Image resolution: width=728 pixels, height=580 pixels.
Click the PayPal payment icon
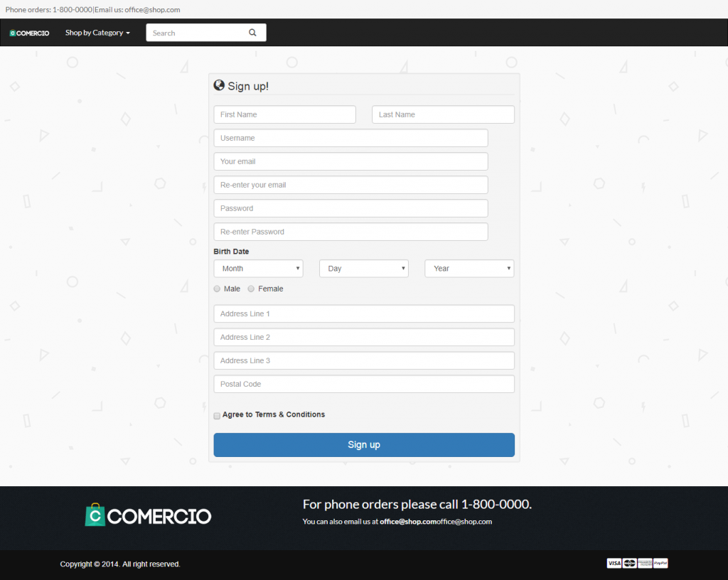click(x=660, y=564)
